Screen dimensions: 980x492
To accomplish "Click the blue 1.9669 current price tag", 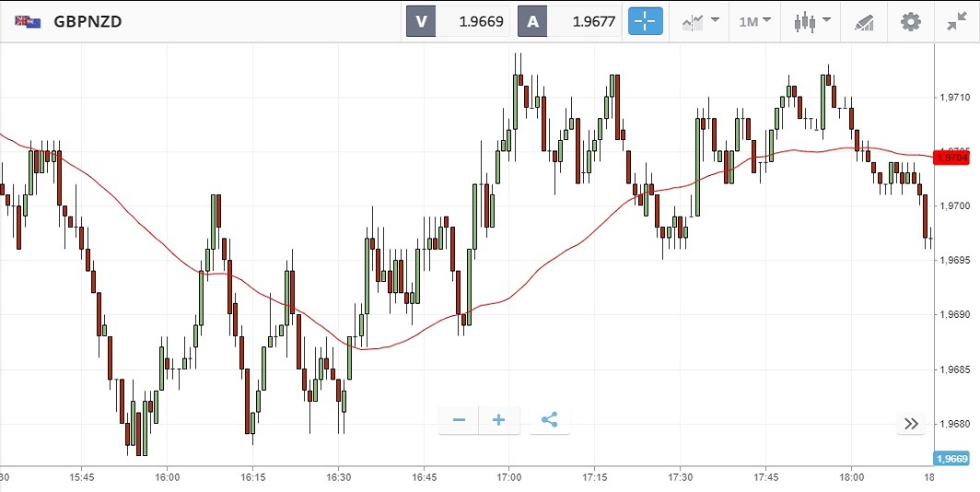I will point(951,459).
